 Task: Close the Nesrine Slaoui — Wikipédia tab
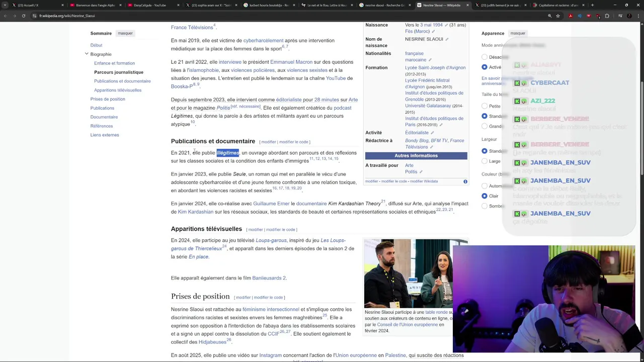pyautogui.click(x=467, y=5)
